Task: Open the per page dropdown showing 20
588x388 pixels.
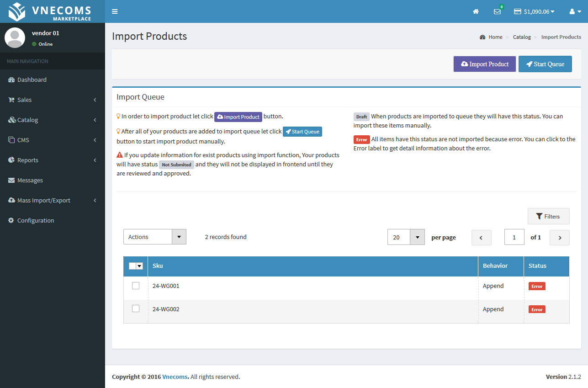Action: pyautogui.click(x=406, y=237)
